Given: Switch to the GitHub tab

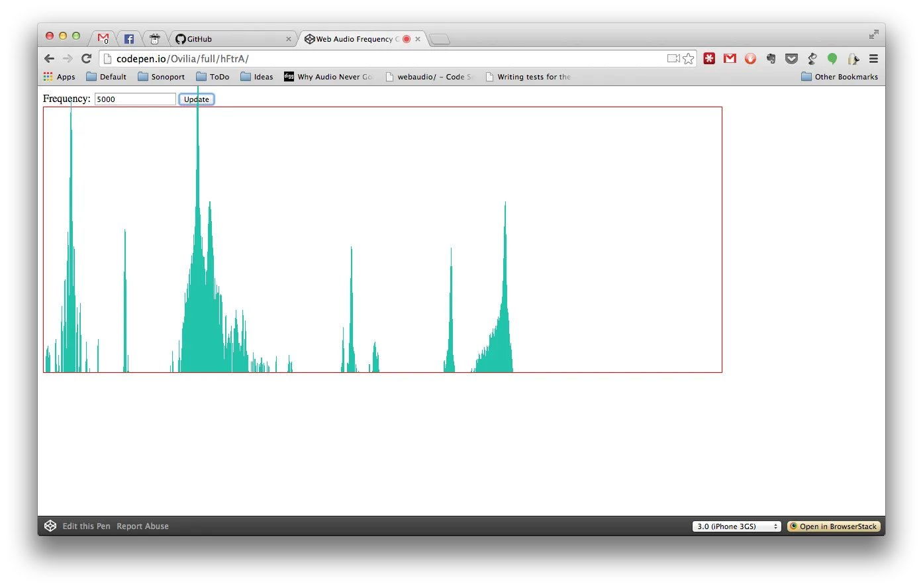Looking at the screenshot, I should (232, 38).
